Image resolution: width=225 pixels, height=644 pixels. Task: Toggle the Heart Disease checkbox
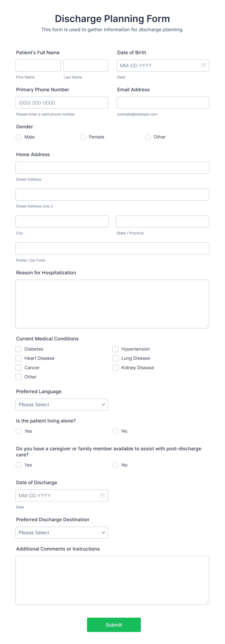(x=18, y=358)
